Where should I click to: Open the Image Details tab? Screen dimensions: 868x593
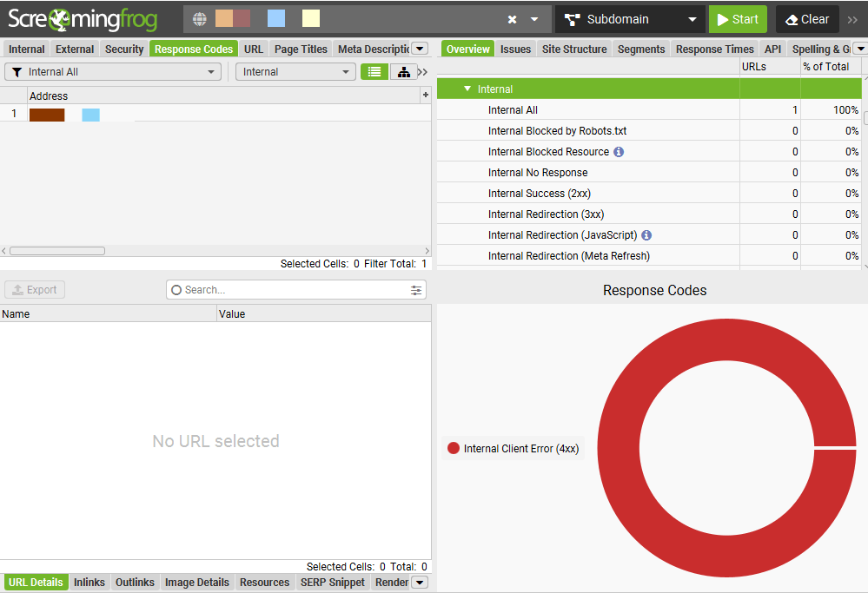tap(197, 583)
